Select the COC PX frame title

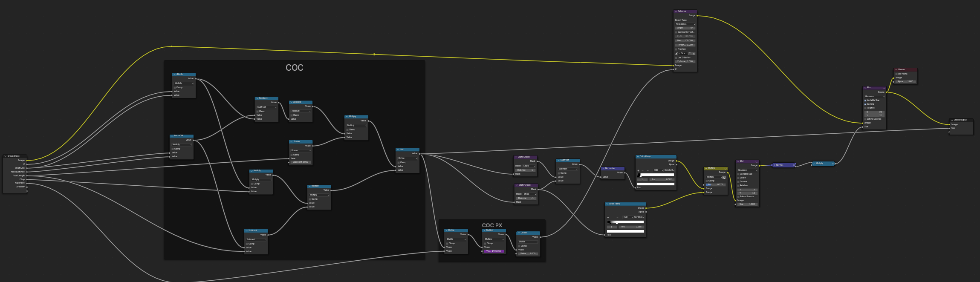point(492,225)
